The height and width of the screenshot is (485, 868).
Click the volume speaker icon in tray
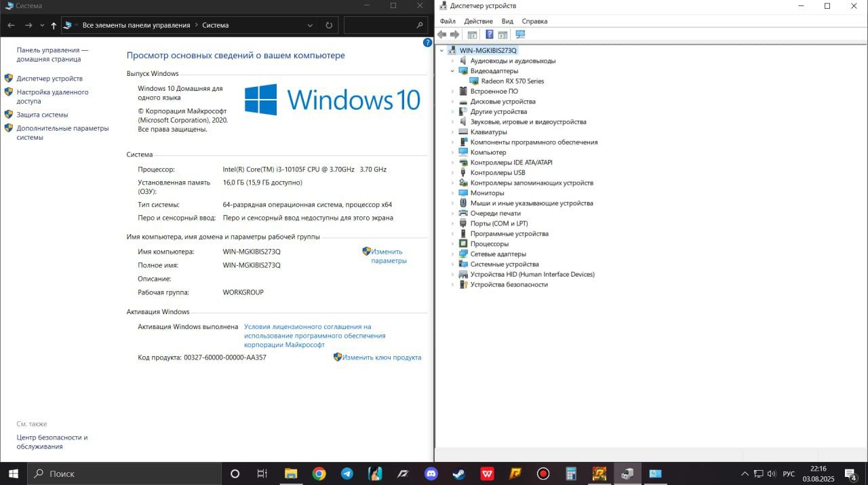pyautogui.click(x=771, y=473)
